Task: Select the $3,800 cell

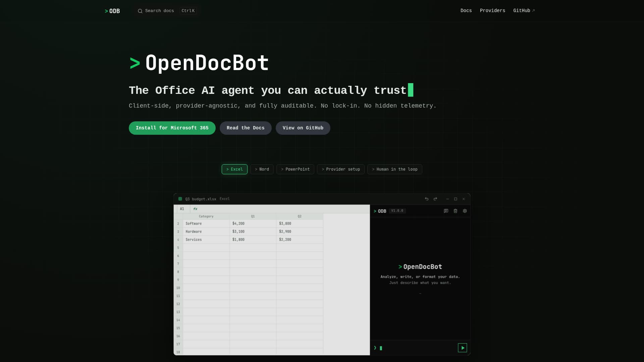Action: click(x=300, y=224)
